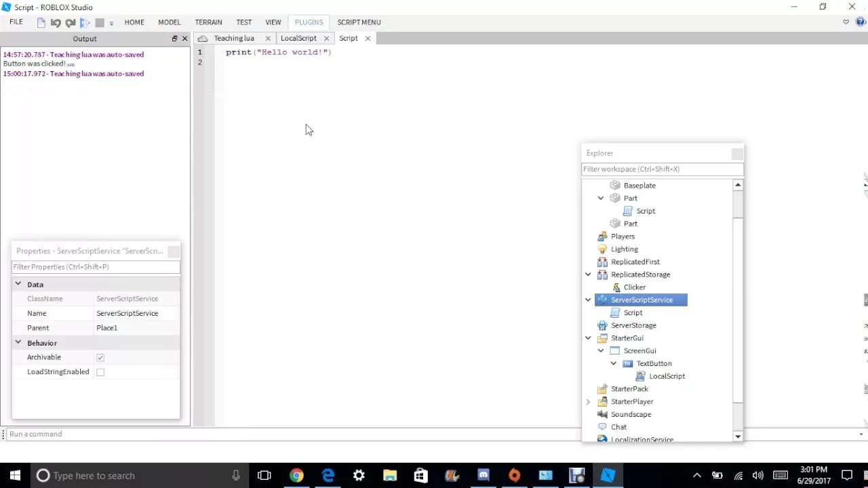Close the Output panel
Viewport: 868px width, 488px height.
tap(184, 39)
